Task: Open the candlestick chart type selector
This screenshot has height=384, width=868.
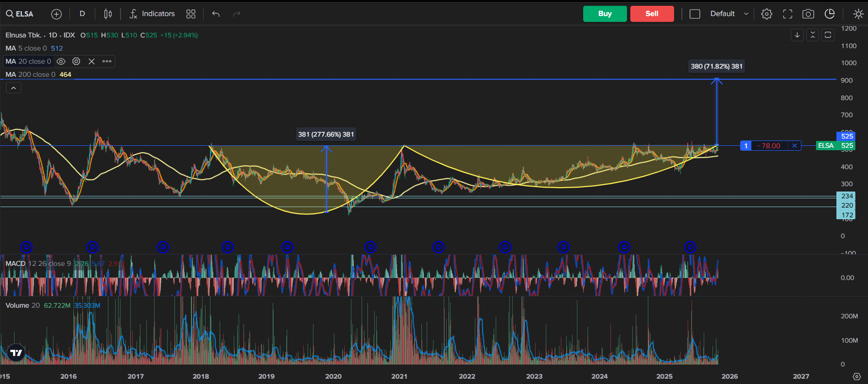Action: 108,14
